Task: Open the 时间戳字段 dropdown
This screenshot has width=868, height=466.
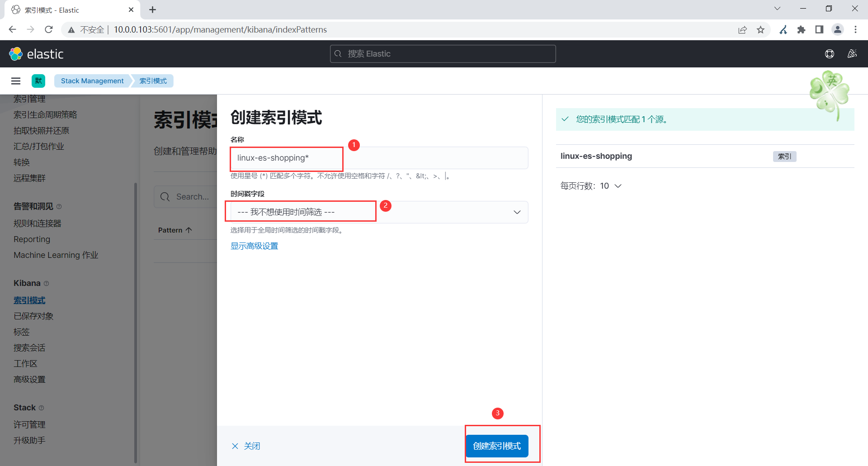Action: (x=379, y=212)
